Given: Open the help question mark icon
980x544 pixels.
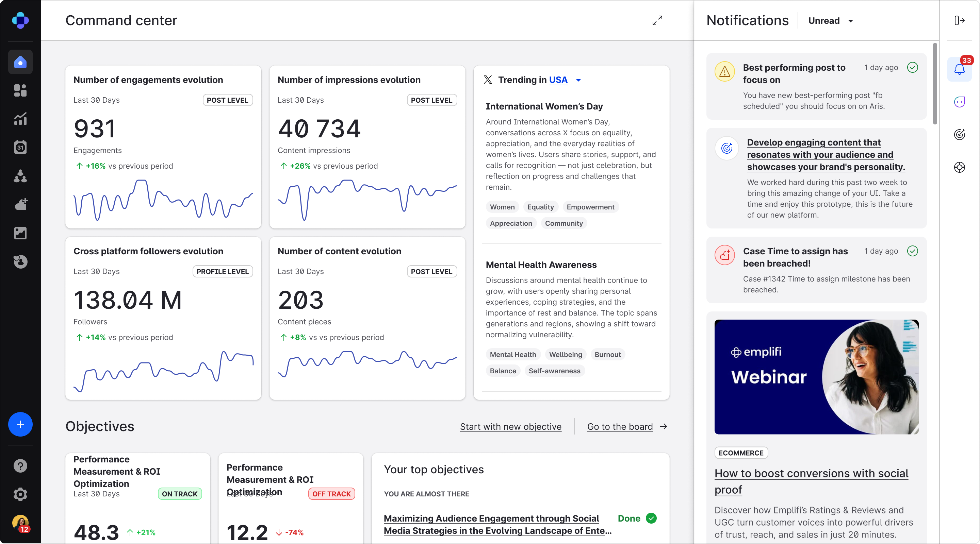Looking at the screenshot, I should (x=20, y=466).
